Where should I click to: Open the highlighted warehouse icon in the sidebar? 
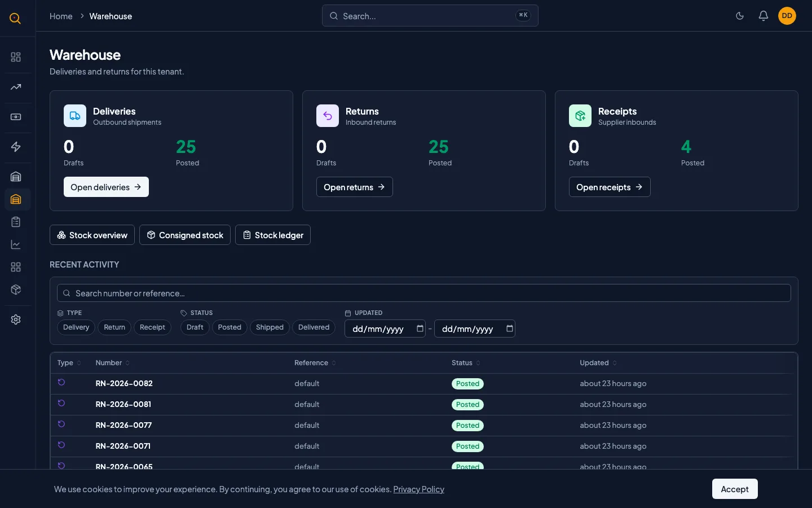coord(16,199)
